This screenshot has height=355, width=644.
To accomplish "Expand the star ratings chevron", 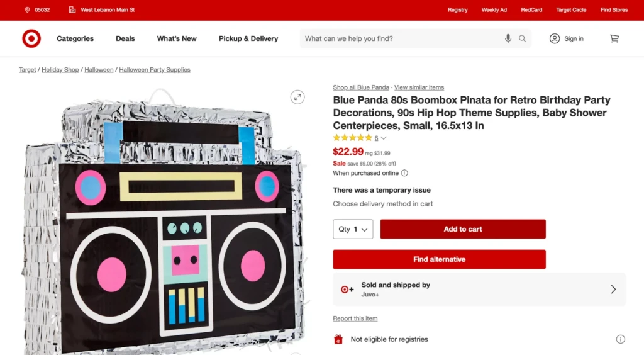I will [384, 138].
